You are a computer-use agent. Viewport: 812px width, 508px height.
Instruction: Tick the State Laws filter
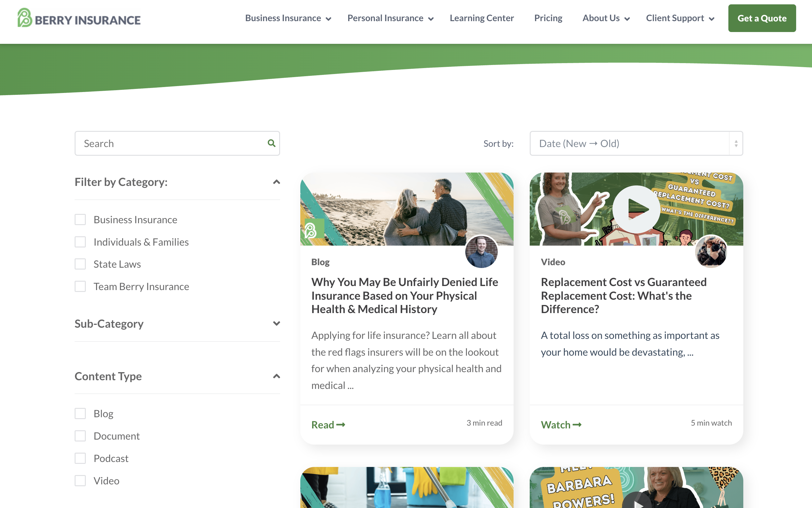pyautogui.click(x=80, y=264)
